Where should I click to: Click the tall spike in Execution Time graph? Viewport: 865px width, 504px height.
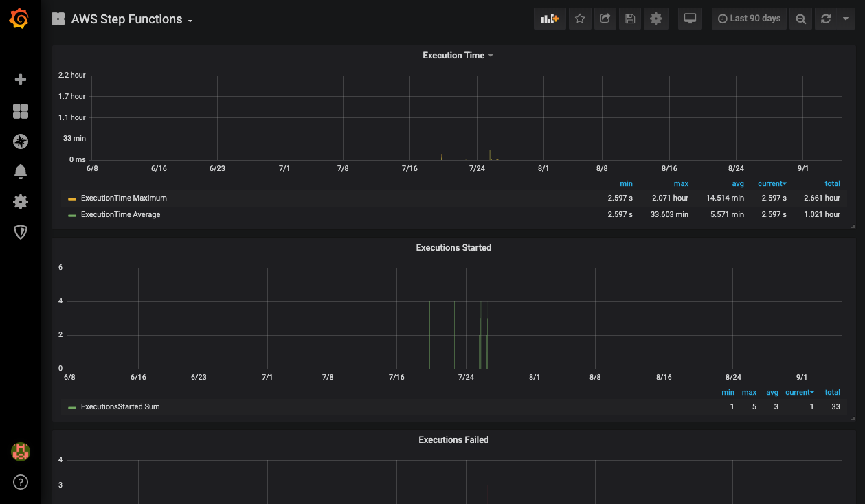(491, 120)
